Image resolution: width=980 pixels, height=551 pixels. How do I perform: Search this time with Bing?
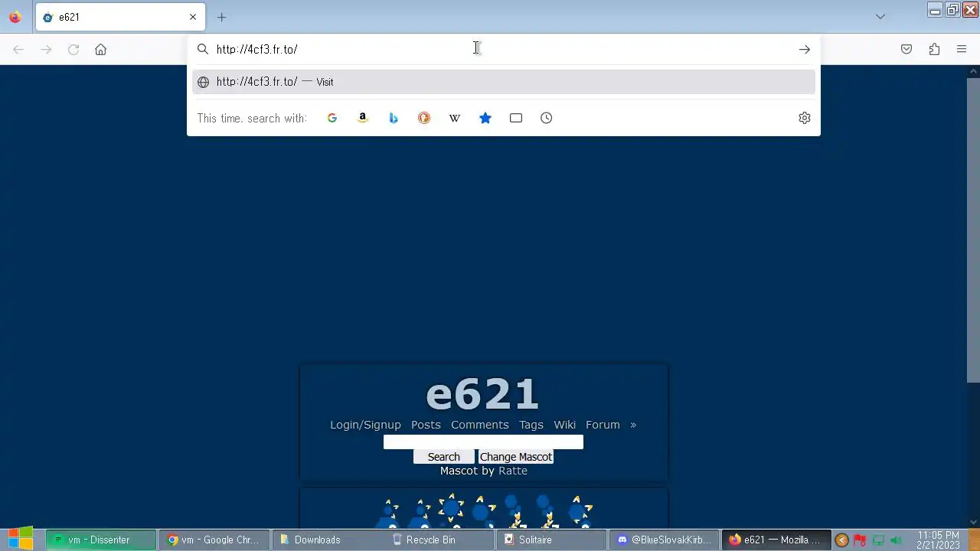coord(394,118)
